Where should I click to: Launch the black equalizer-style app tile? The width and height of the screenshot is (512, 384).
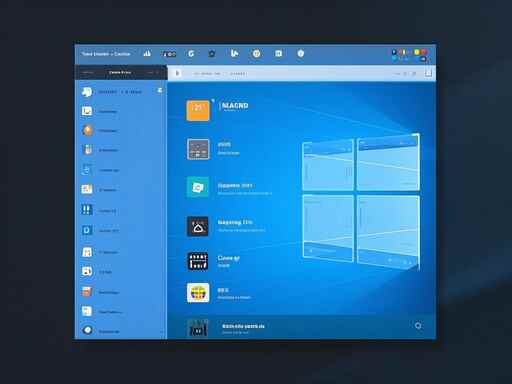point(198,261)
